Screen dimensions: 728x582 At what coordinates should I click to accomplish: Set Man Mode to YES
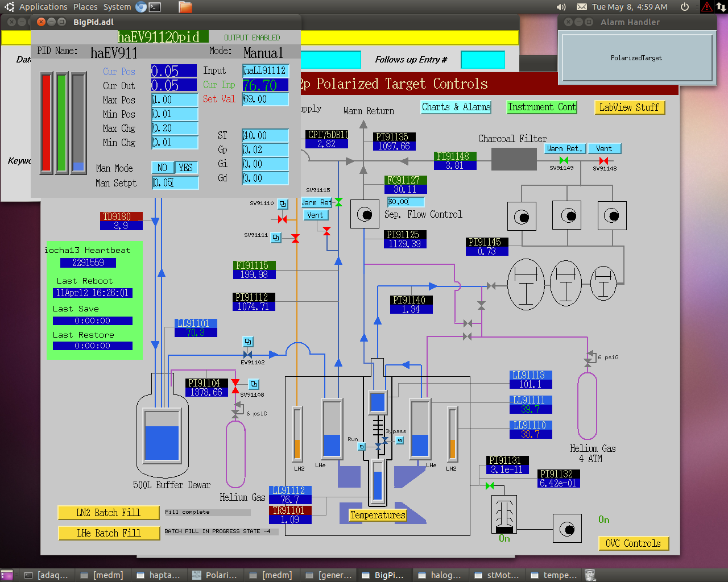coord(186,168)
